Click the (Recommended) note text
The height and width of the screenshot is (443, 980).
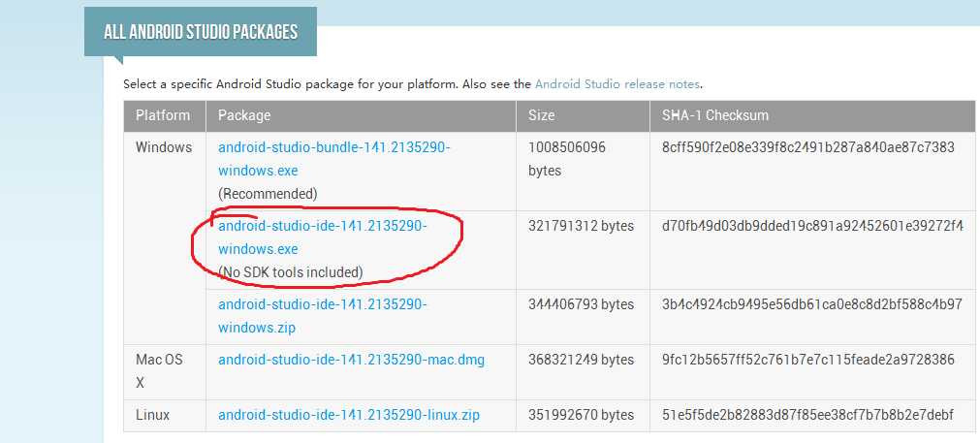point(268,194)
